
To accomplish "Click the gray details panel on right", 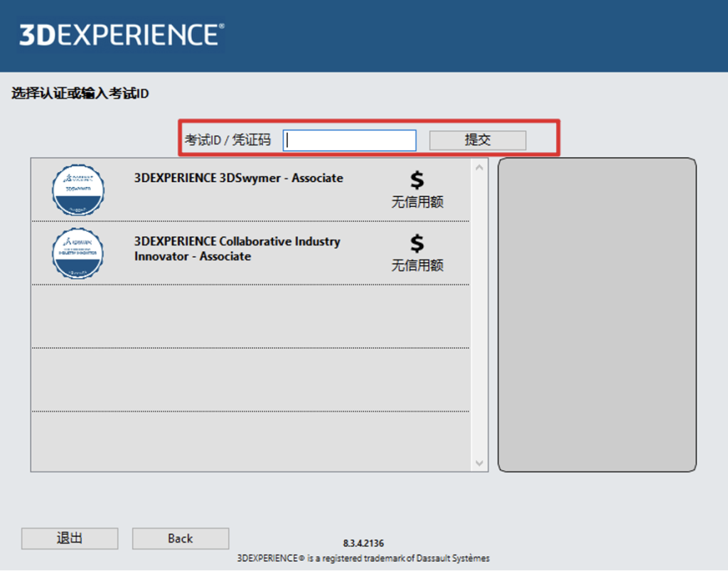I will pos(596,314).
